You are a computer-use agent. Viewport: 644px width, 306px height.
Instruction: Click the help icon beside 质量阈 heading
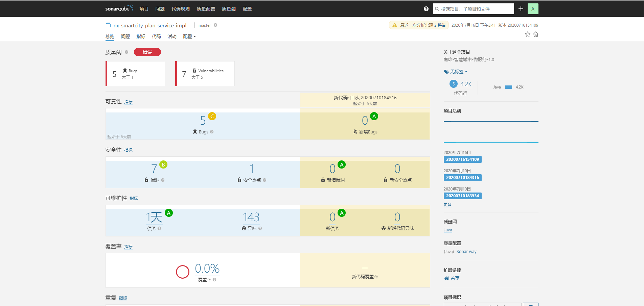pyautogui.click(x=127, y=52)
